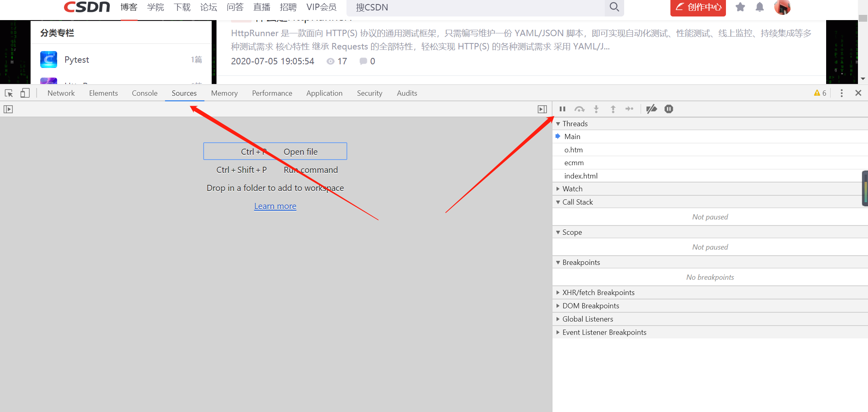The width and height of the screenshot is (868, 412).
Task: Open the Pytest category column
Action: coord(76,60)
